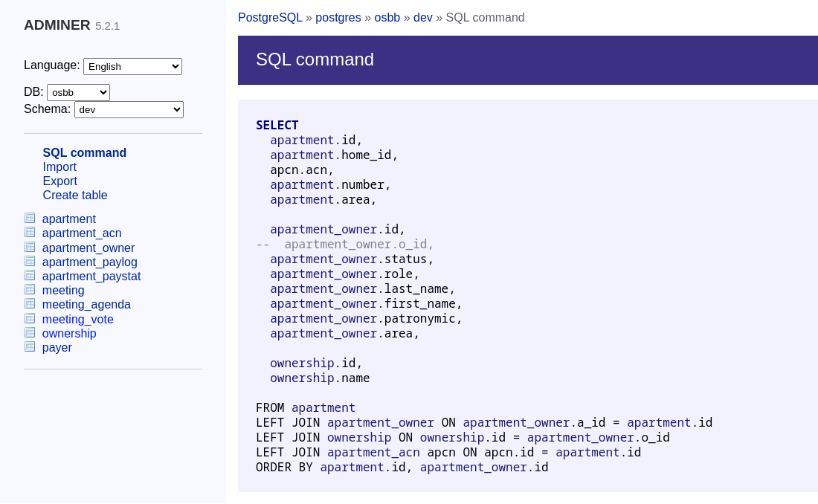Click the table icon next to apartment_acn
818x504 pixels.
click(30, 233)
